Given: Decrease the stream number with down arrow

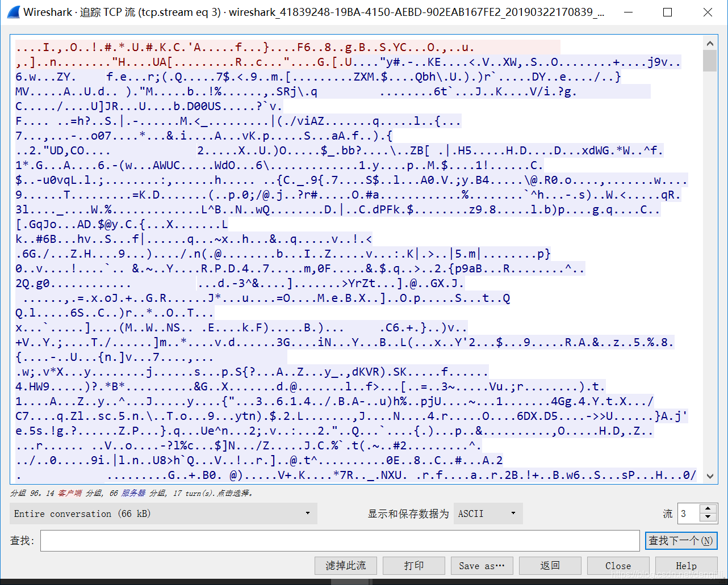Looking at the screenshot, I should pyautogui.click(x=708, y=517).
